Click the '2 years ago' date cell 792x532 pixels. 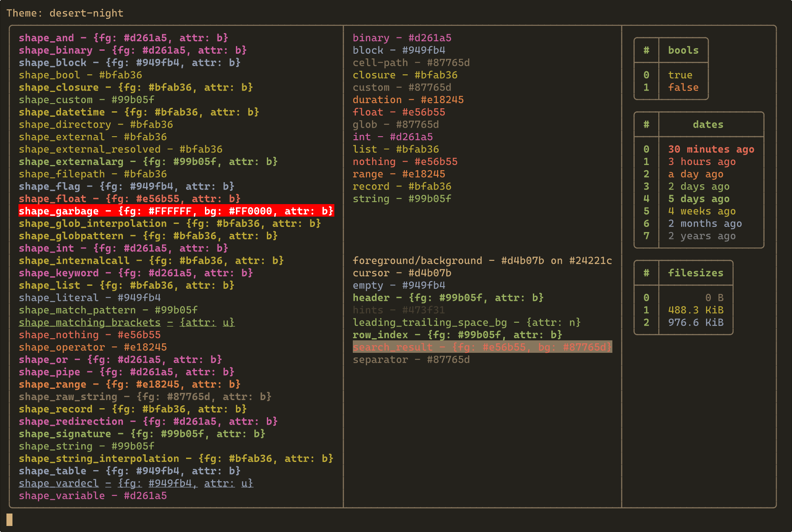[x=702, y=236]
